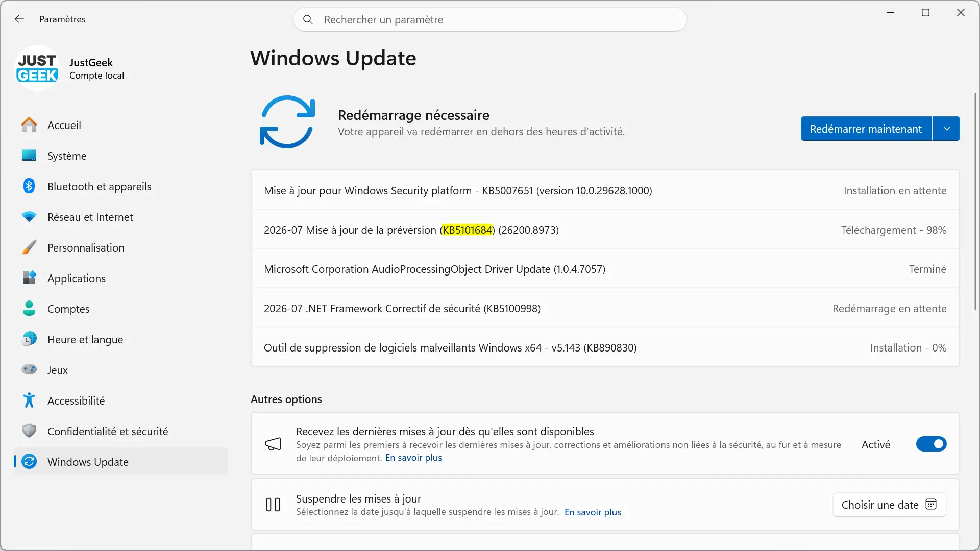Click Redémarrer maintenant button
This screenshot has height=551, width=980.
pos(866,129)
